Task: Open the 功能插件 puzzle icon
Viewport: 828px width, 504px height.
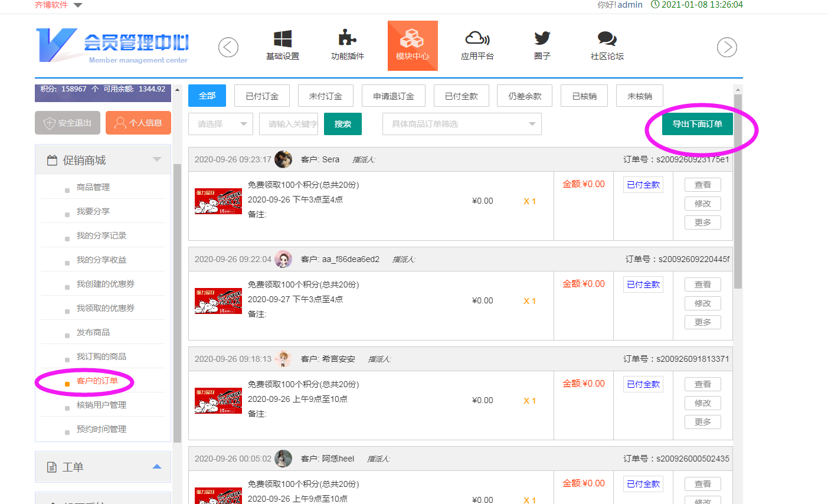Action: (x=347, y=39)
